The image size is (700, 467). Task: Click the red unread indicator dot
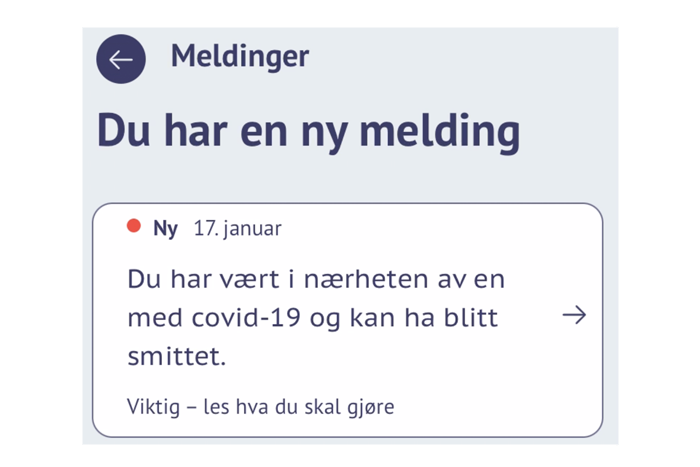tap(134, 227)
